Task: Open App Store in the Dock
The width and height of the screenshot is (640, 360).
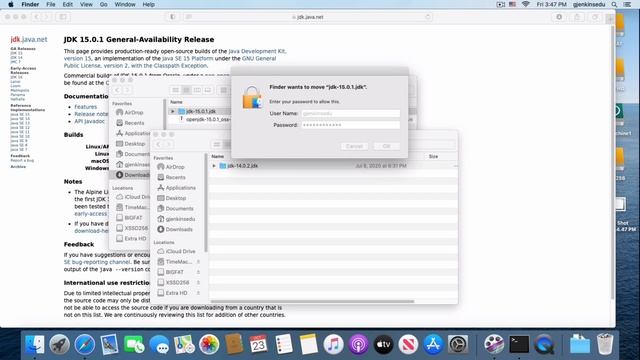Action: point(433,344)
